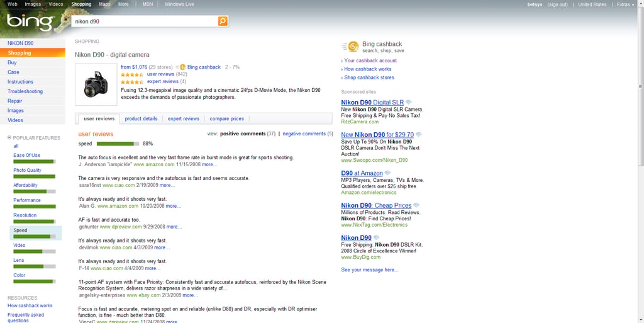Image resolution: width=644 pixels, height=323 pixels.
Task: Open the Troubleshooting sidebar link
Action: 25,91
